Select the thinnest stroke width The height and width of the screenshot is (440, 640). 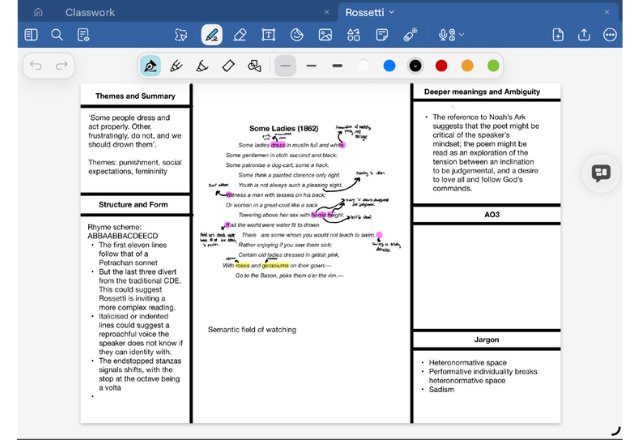[x=285, y=66]
